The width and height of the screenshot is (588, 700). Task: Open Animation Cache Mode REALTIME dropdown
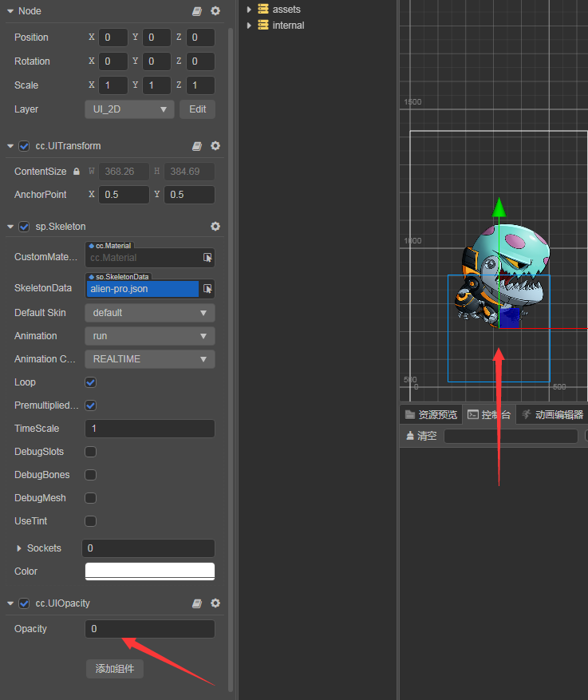150,359
